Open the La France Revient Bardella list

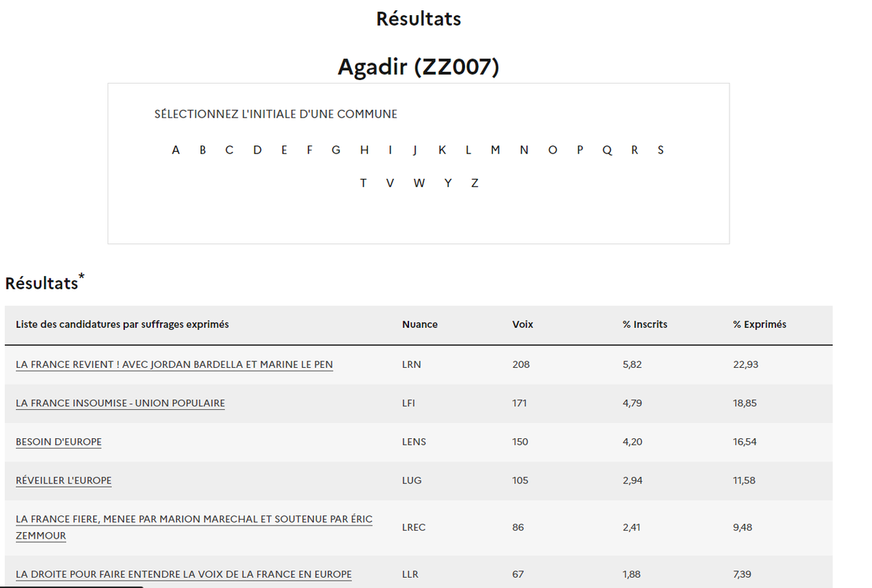click(174, 365)
